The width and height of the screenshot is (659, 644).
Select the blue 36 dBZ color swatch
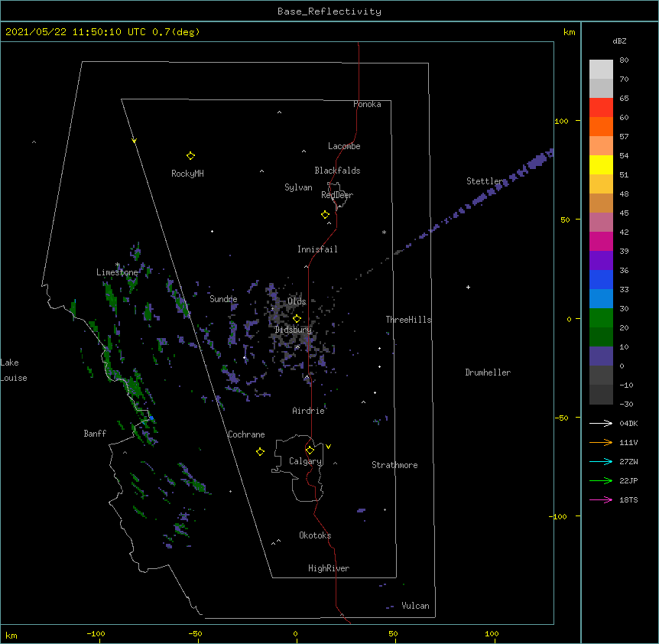click(x=601, y=279)
